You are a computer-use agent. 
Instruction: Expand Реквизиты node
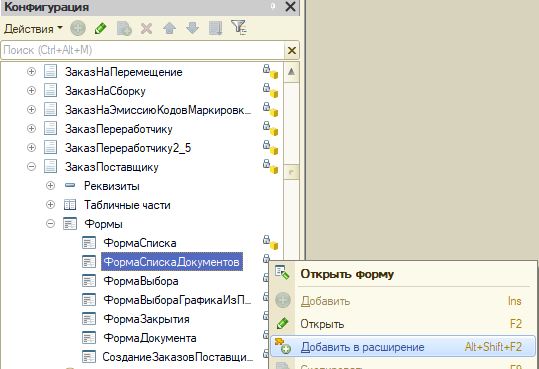coord(50,186)
